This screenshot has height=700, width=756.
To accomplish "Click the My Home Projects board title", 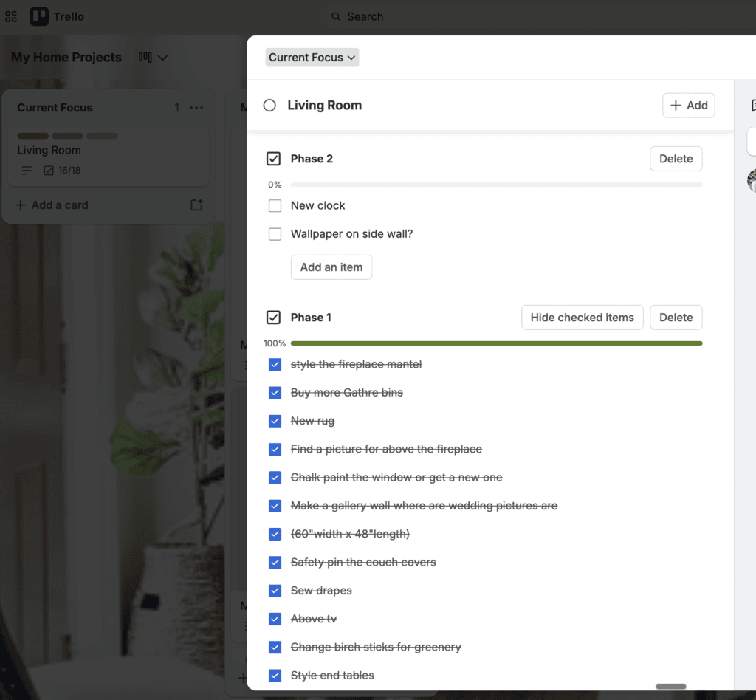I will [x=66, y=57].
